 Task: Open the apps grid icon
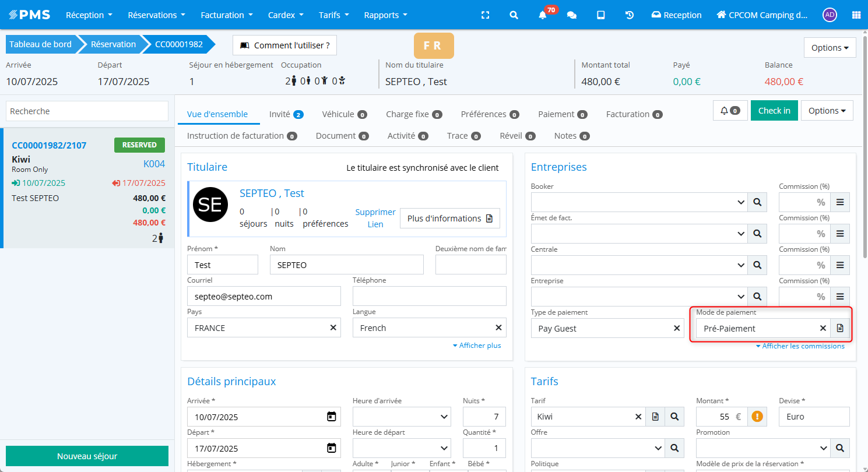click(x=856, y=15)
